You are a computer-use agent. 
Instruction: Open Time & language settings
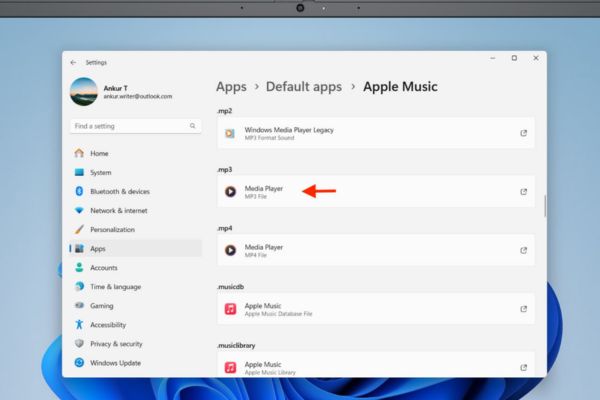point(116,287)
